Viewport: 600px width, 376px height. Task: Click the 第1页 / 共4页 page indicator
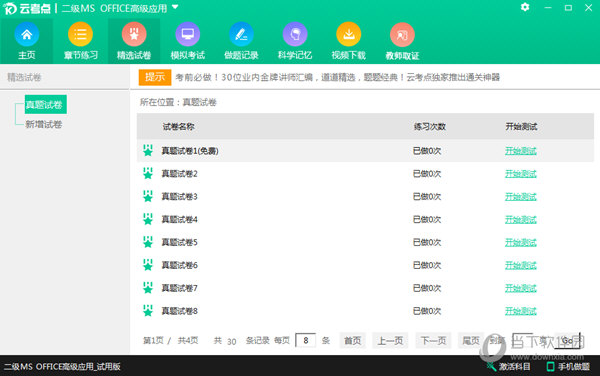point(170,340)
